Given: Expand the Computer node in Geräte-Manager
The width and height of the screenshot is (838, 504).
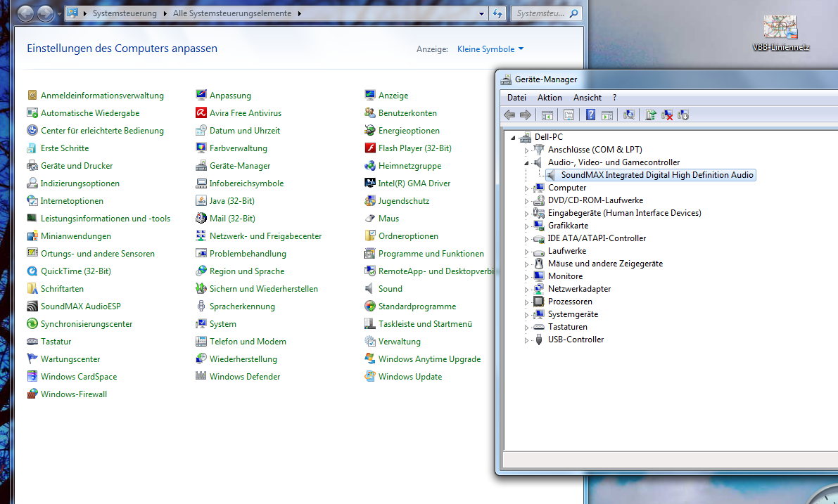Looking at the screenshot, I should coord(526,188).
